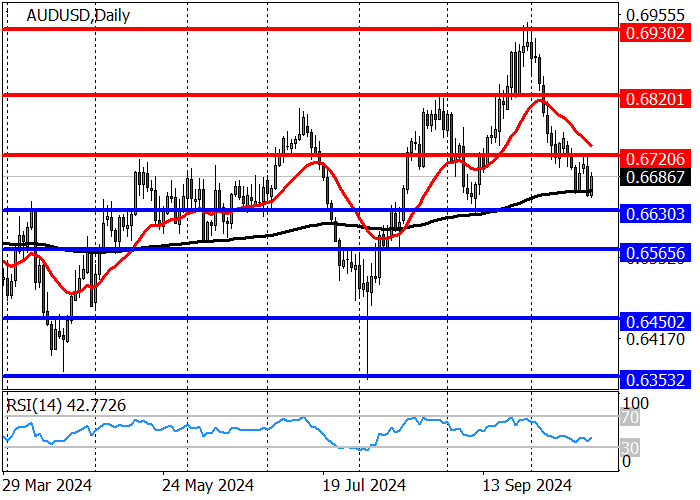
Task: Click the 19 Jul 2024 date label
Action: (x=364, y=485)
